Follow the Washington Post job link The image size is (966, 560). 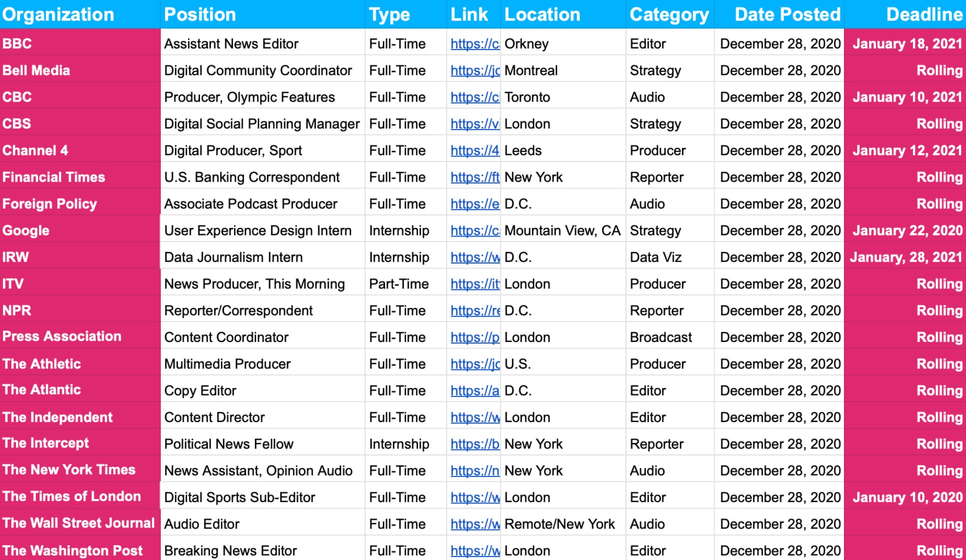pos(474,550)
